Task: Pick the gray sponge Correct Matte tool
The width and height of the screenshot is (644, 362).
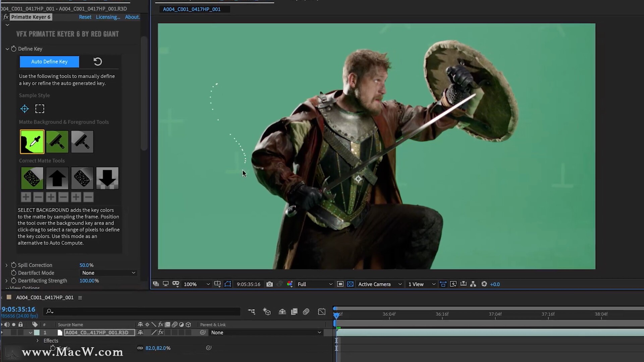Action: (82, 178)
